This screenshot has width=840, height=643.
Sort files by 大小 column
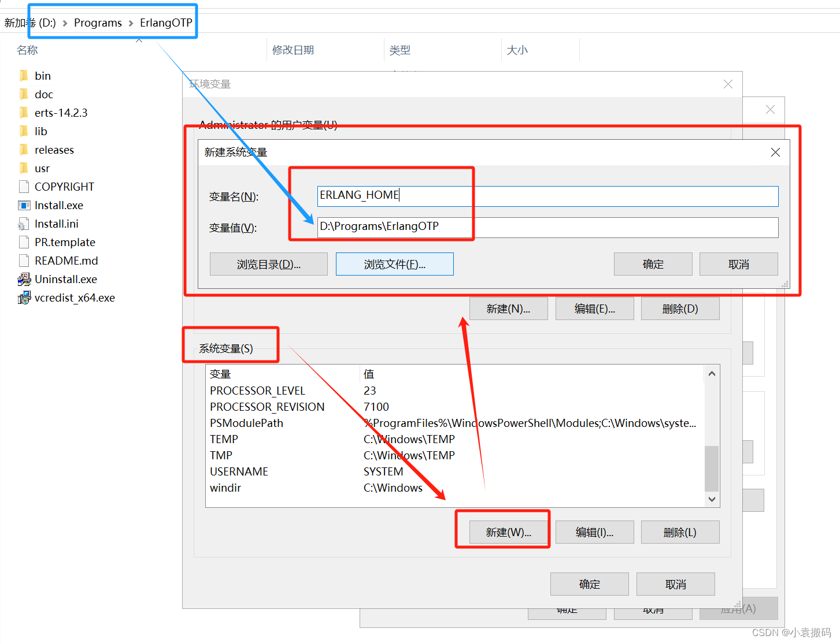click(517, 50)
